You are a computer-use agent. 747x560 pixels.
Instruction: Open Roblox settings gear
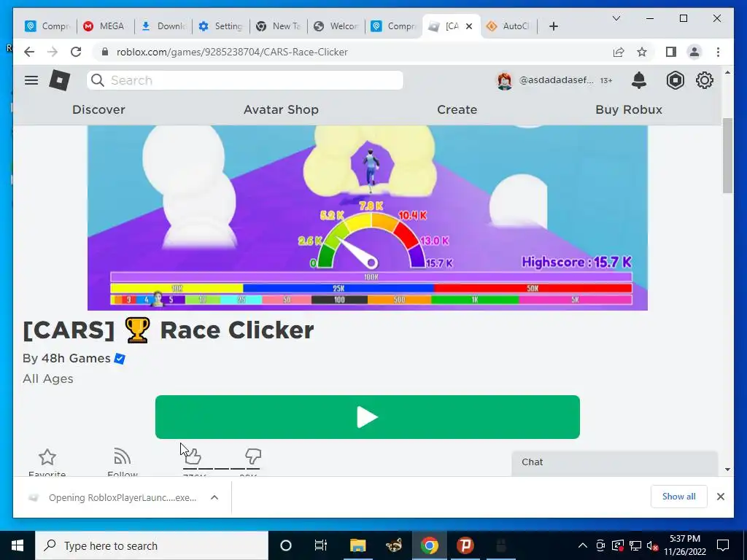(705, 80)
